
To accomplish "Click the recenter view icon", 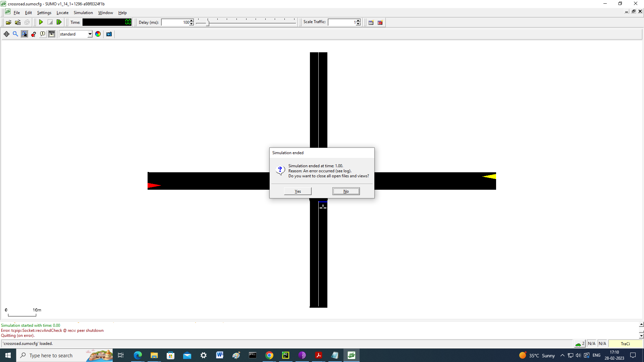I will pos(6,34).
